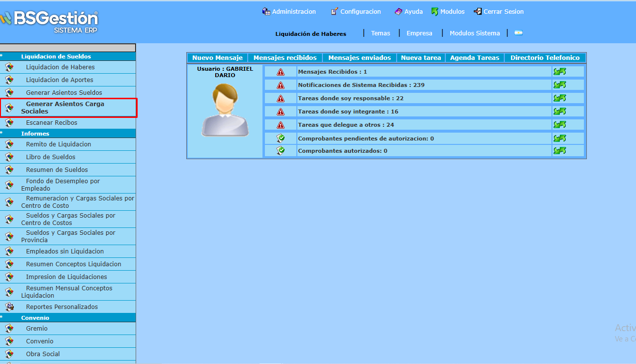Collapse the Convenio section header

68,318
